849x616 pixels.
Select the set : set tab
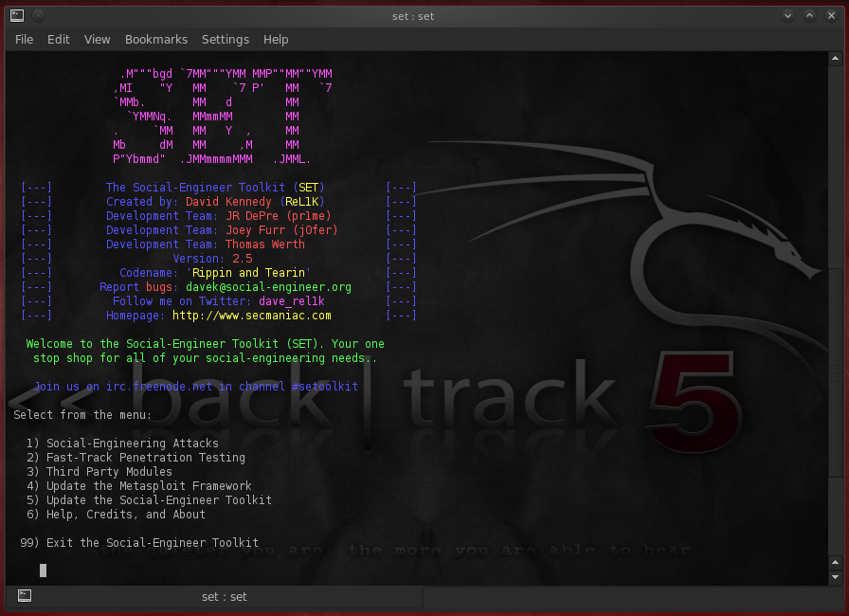click(224, 596)
